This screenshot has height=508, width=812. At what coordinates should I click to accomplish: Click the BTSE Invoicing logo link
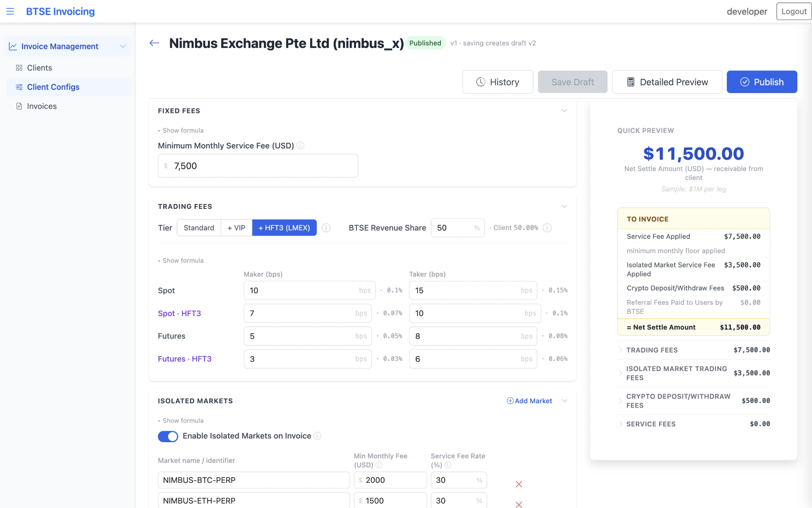coord(60,11)
